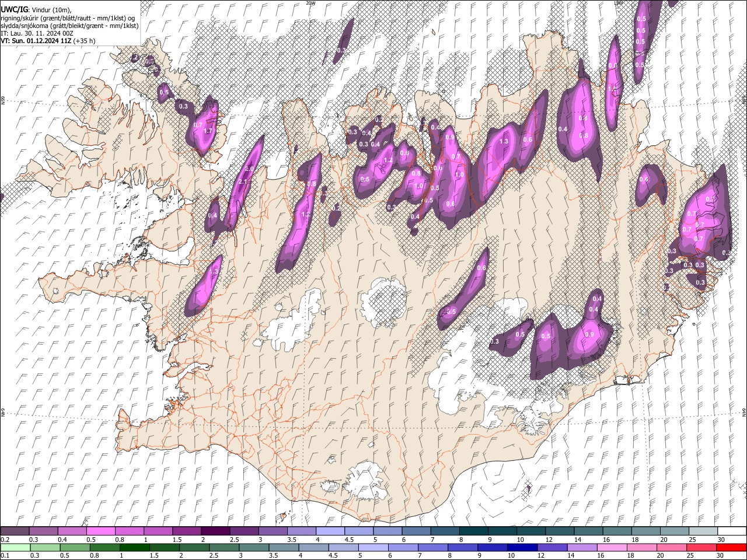Select the medium green 0.5 swatch in rain legend

[75, 548]
